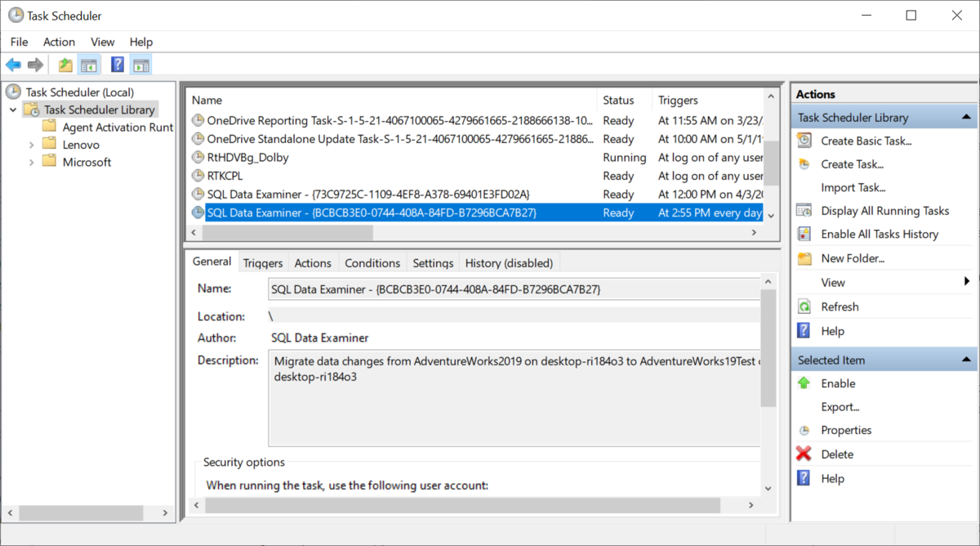This screenshot has height=546, width=980.
Task: Click the blue Help toolbar icon
Action: 118,65
